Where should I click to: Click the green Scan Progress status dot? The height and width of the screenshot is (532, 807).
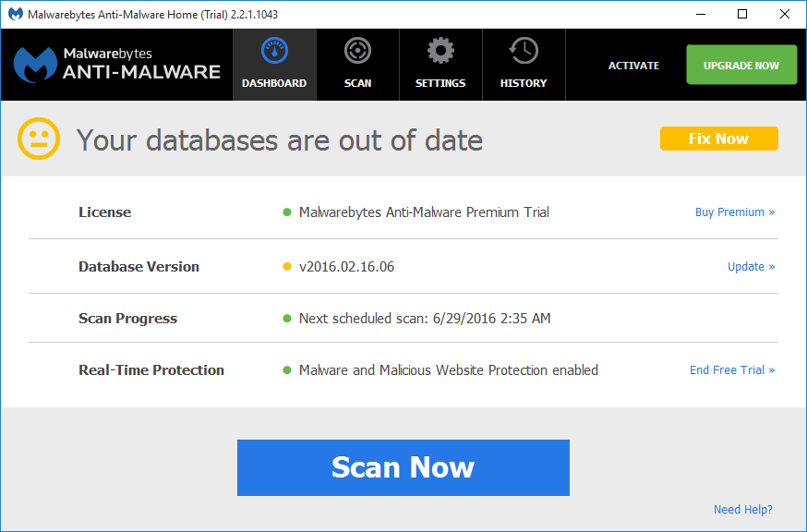(287, 319)
